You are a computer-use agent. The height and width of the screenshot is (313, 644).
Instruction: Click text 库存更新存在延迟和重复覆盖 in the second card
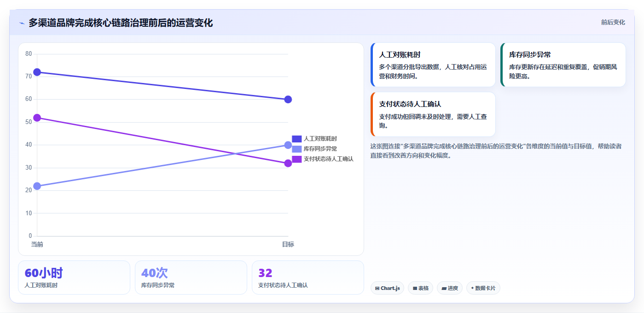coord(548,67)
